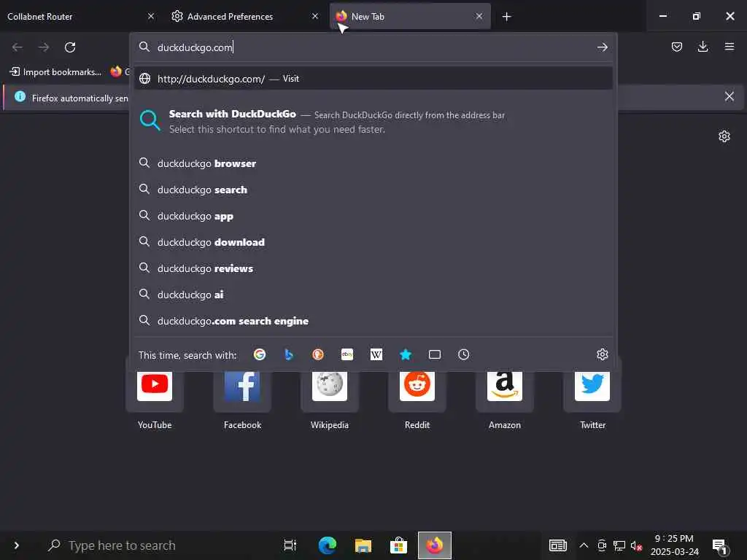The image size is (747, 560).
Task: Choose suggestion duckduckgo browser
Action: (373, 163)
